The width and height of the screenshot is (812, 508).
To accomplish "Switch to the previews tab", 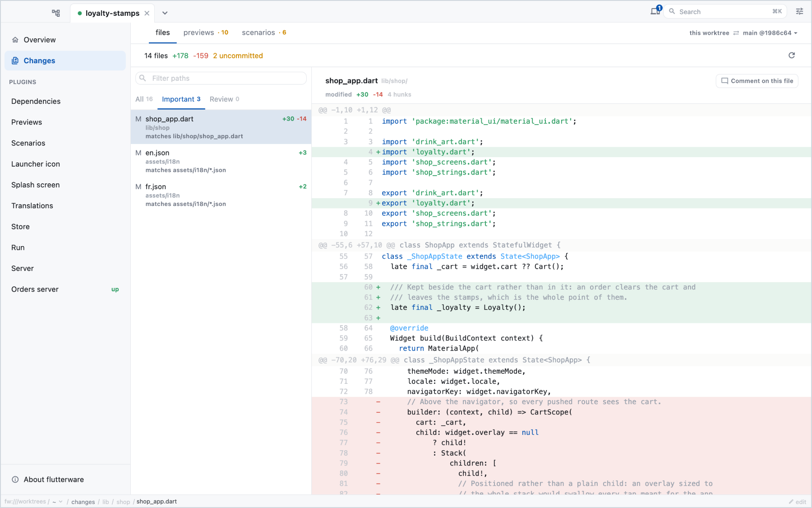I will point(206,33).
